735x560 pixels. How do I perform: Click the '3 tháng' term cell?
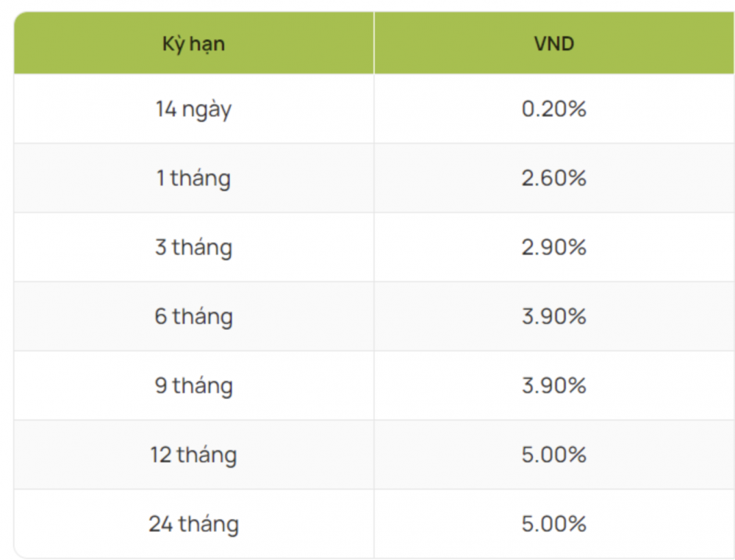(193, 248)
